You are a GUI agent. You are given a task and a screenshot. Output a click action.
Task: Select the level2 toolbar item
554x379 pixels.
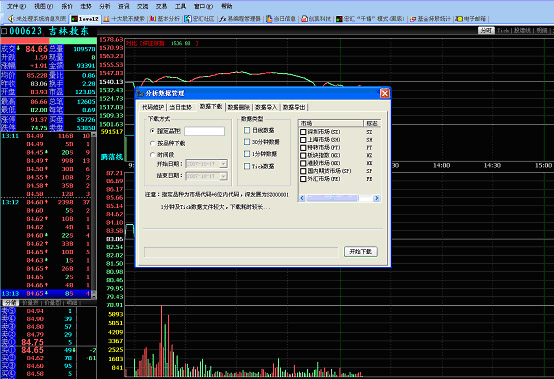click(x=85, y=19)
